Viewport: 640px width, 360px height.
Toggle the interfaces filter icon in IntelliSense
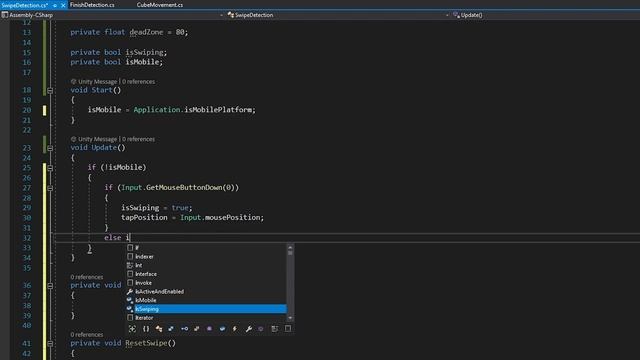pyautogui.click(x=184, y=329)
